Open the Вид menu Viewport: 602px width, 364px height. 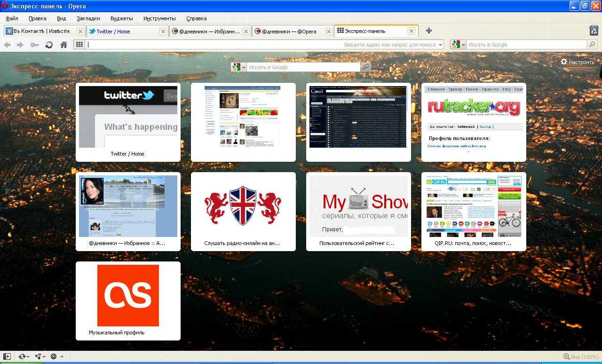(61, 18)
